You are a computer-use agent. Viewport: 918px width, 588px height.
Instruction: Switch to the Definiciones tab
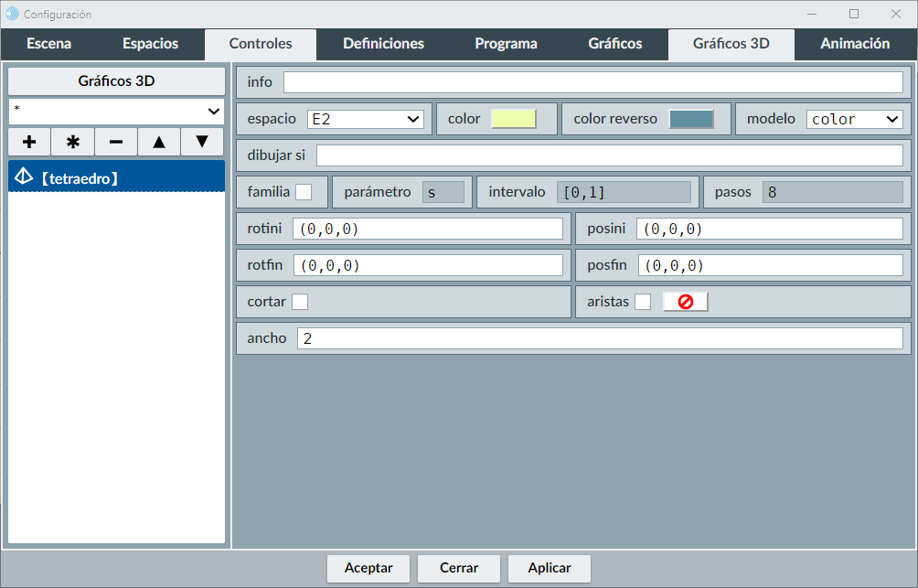(383, 44)
